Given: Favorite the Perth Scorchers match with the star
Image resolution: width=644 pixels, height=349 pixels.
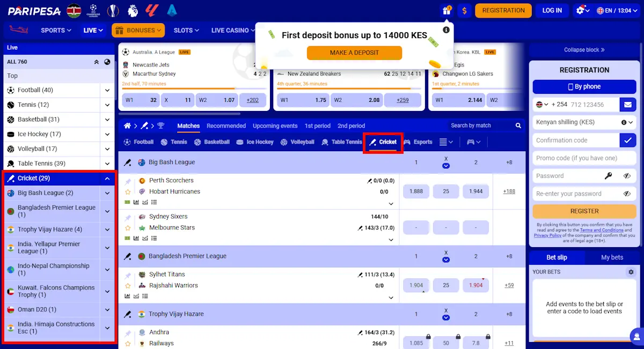Looking at the screenshot, I should pyautogui.click(x=128, y=191).
